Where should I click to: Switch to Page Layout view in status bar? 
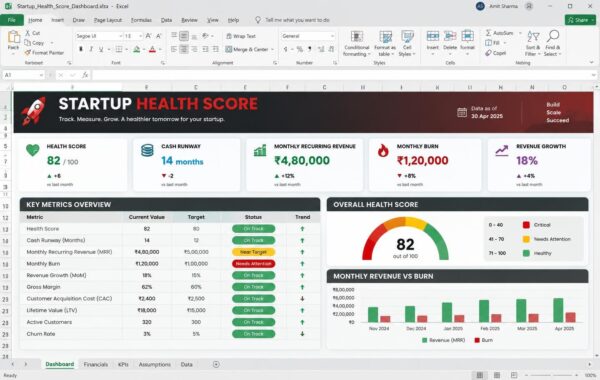tap(497, 375)
